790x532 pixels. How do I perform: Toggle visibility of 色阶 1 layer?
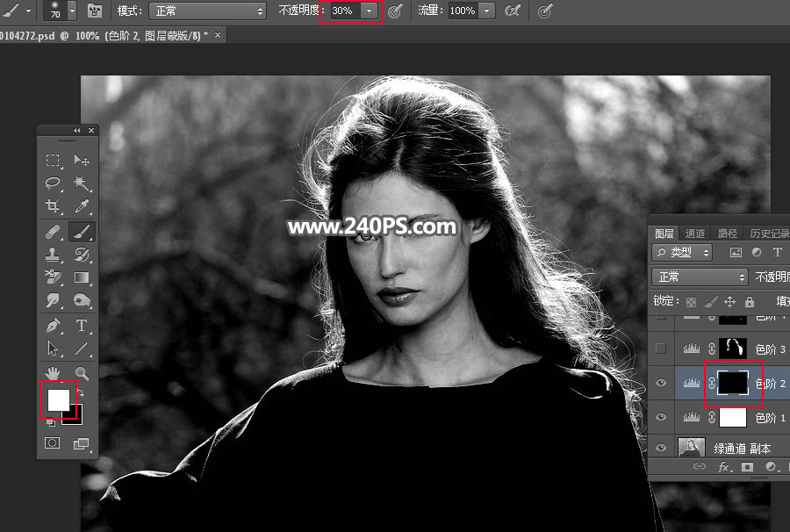(x=662, y=417)
